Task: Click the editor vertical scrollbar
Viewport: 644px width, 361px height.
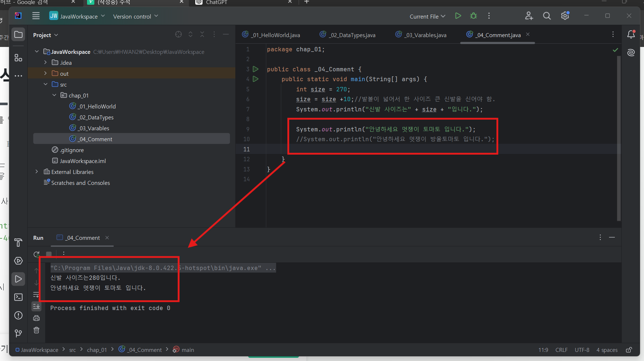Action: [619, 138]
